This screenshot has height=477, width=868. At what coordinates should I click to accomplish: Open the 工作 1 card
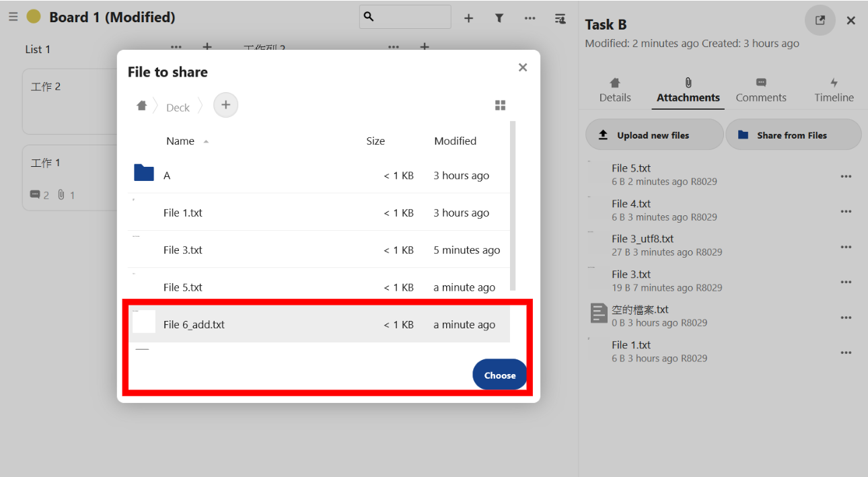(70, 178)
